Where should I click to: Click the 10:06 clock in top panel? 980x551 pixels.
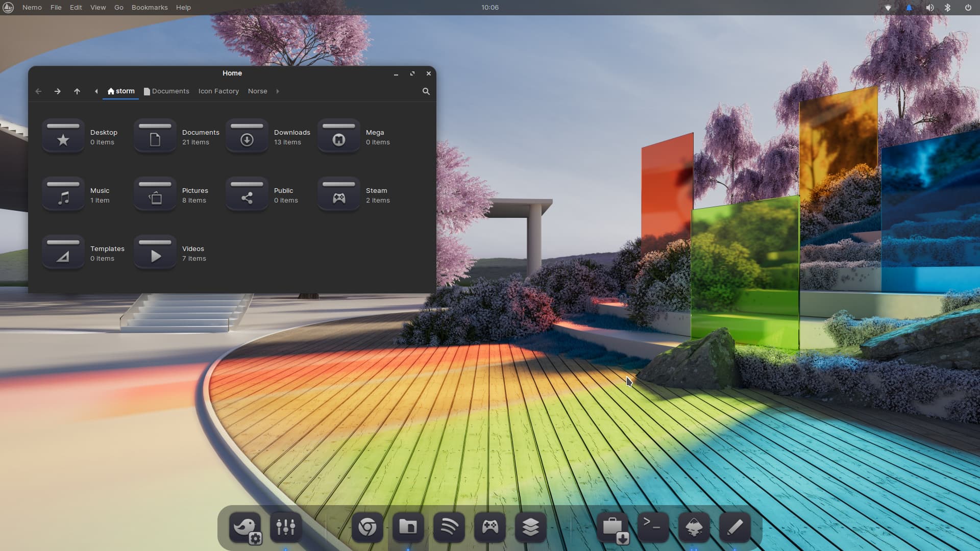click(490, 8)
